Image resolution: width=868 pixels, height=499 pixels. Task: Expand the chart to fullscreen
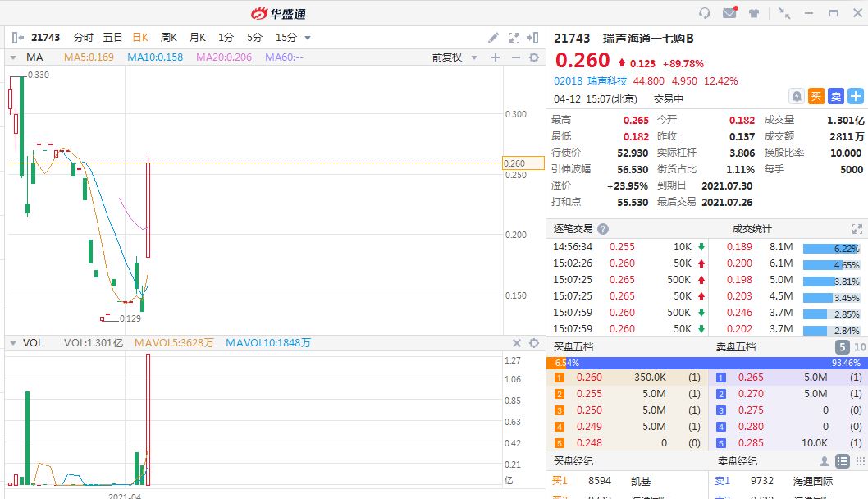click(514, 38)
